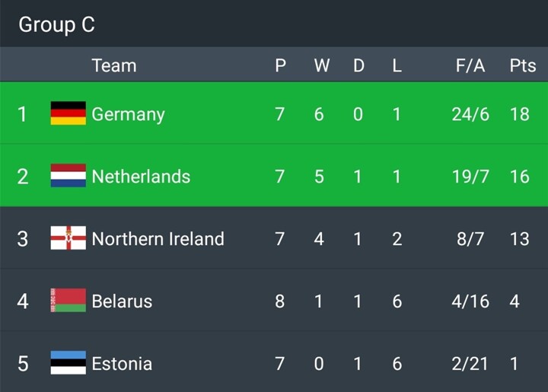Image resolution: width=548 pixels, height=392 pixels.
Task: Click the Belarus flag icon
Action: tap(68, 301)
